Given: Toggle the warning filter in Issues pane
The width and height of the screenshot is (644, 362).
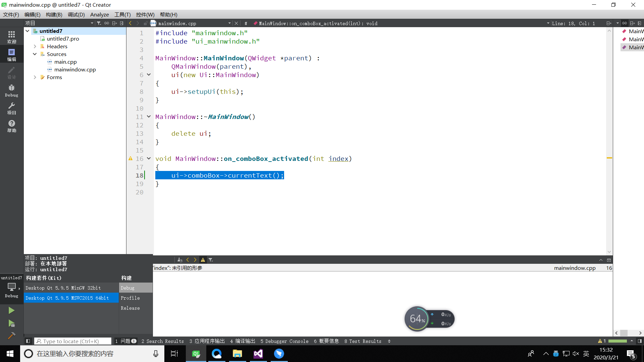Looking at the screenshot, I should click(203, 259).
